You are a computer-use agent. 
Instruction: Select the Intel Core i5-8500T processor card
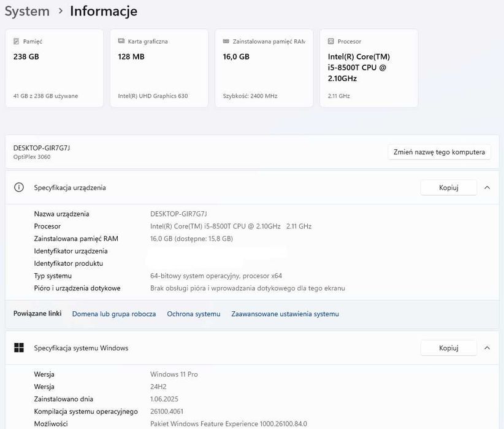tap(368, 69)
